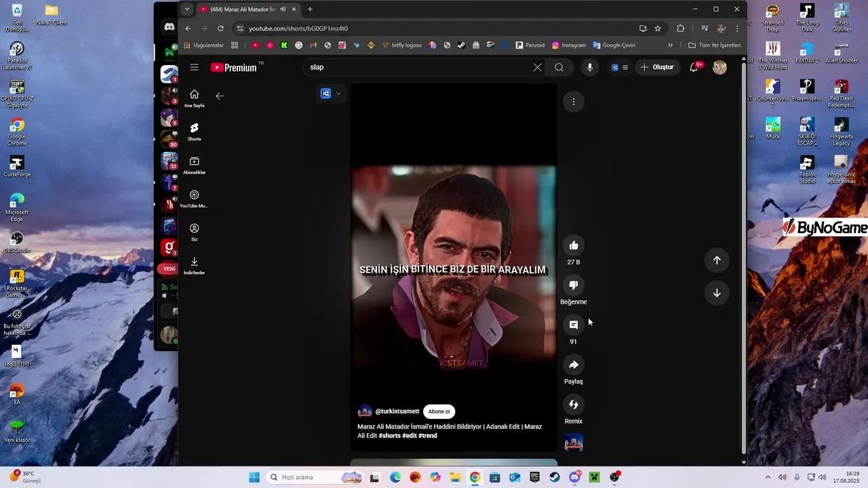Screen dimensions: 868x488
Task: Click Hızlı arama taskbar search box
Action: tap(315, 477)
